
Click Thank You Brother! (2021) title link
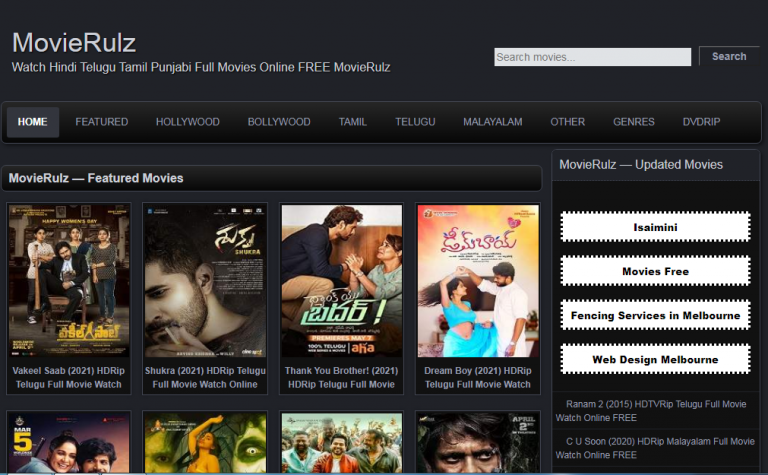coord(341,378)
